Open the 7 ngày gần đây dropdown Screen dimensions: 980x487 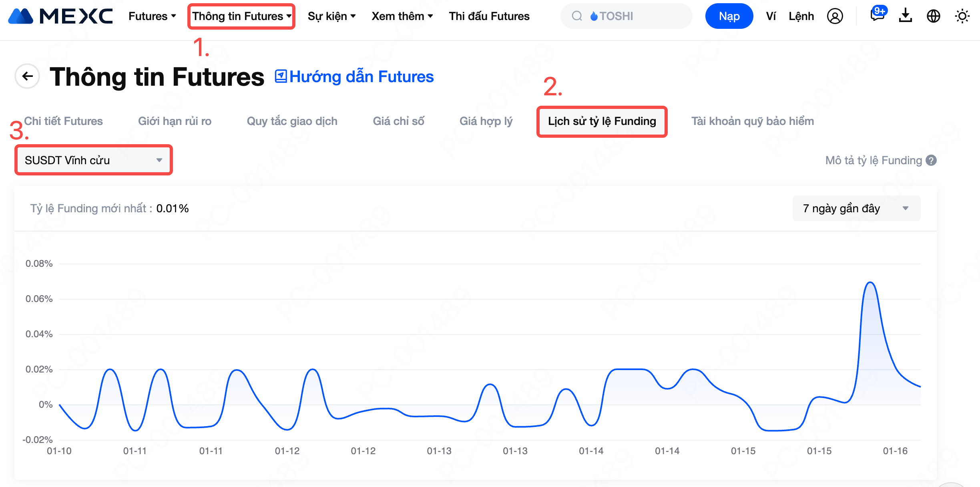pos(856,208)
